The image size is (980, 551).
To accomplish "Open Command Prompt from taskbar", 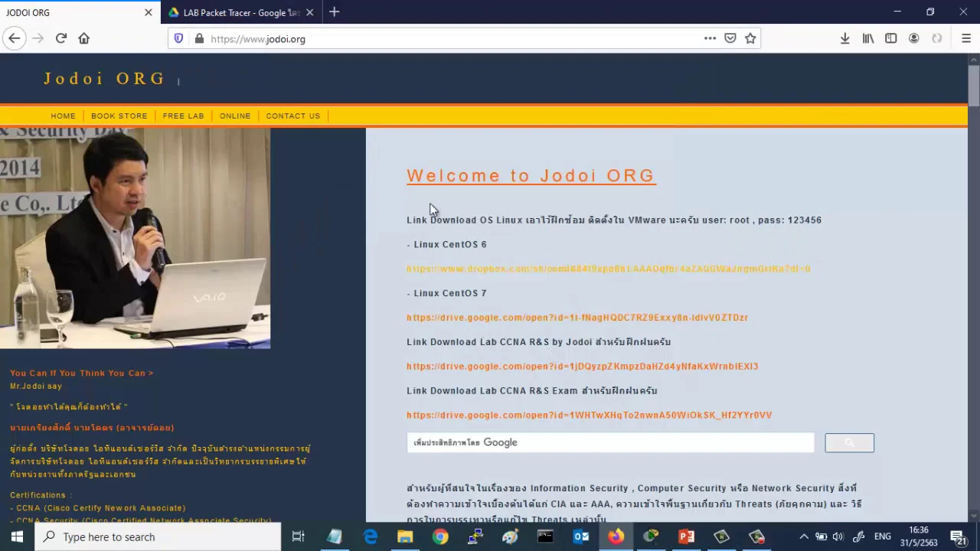I will (x=545, y=536).
